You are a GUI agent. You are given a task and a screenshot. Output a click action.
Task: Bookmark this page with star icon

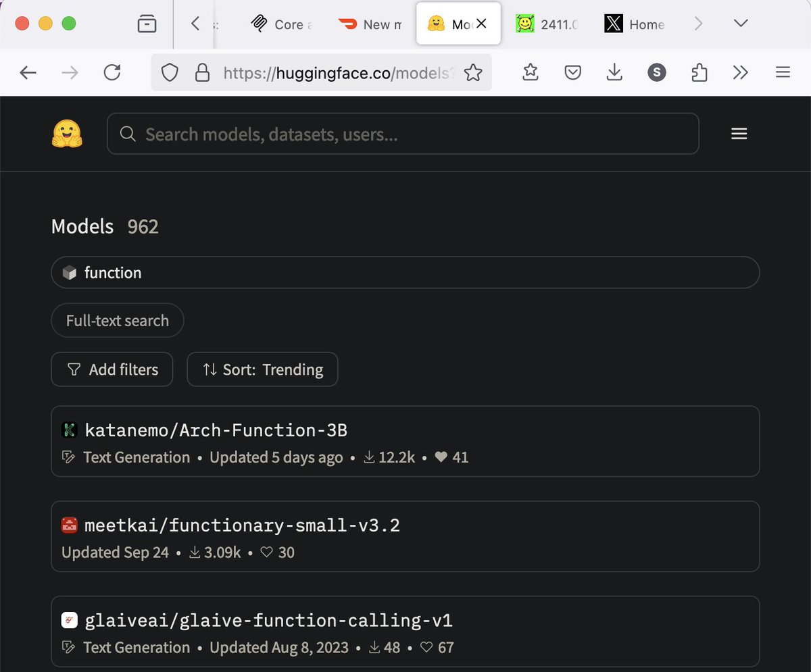[x=473, y=72]
